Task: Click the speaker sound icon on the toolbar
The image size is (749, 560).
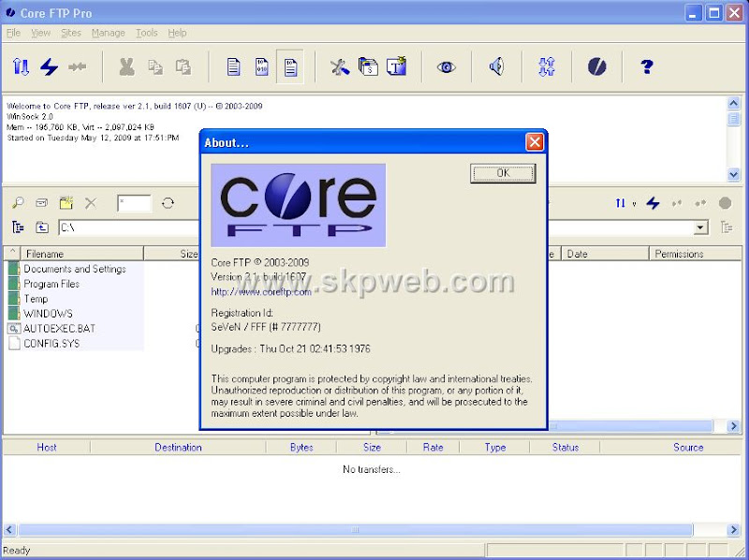Action: (x=496, y=66)
